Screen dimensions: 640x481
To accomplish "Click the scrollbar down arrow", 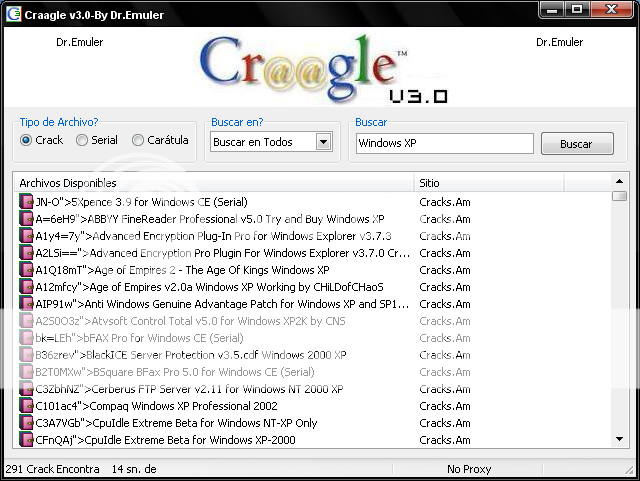I will pyautogui.click(x=619, y=439).
